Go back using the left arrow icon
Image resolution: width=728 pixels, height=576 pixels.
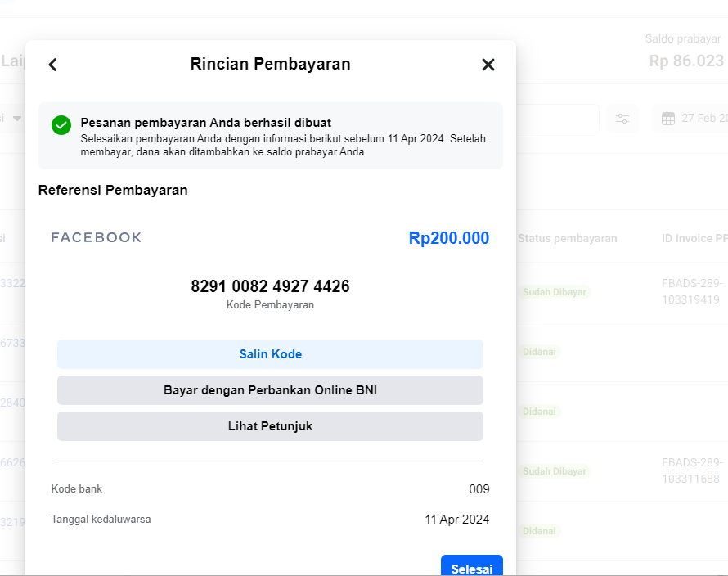coord(53,65)
